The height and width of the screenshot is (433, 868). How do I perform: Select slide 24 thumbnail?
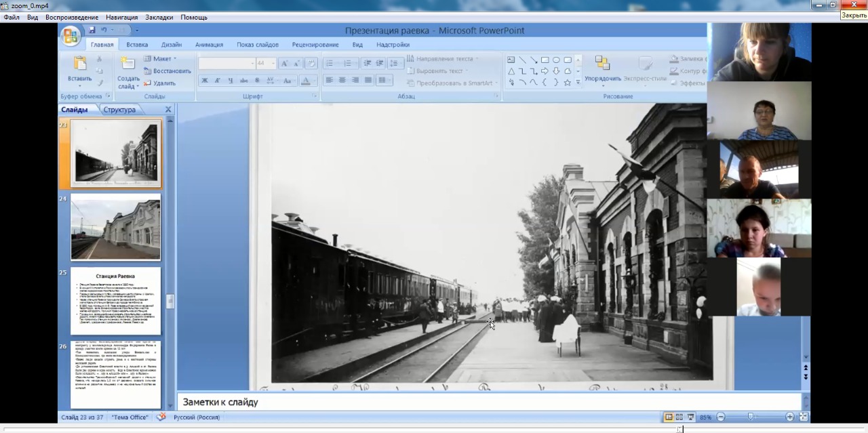point(116,227)
